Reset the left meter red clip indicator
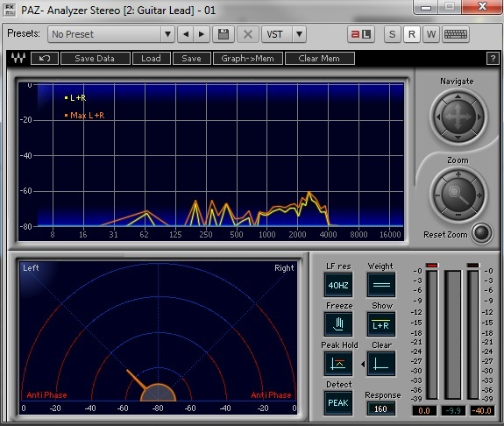The width and height of the screenshot is (504, 426). coord(431,266)
